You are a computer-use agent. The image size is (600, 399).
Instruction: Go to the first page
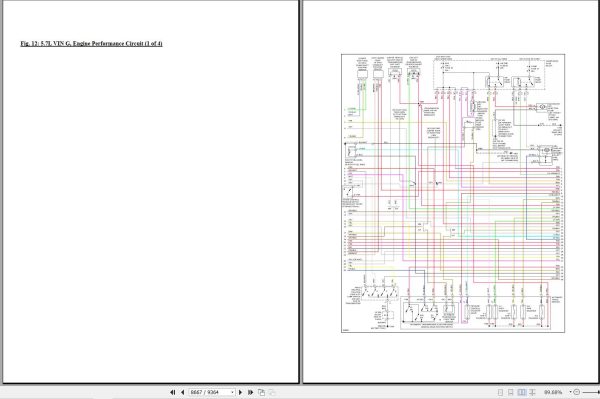172,392
